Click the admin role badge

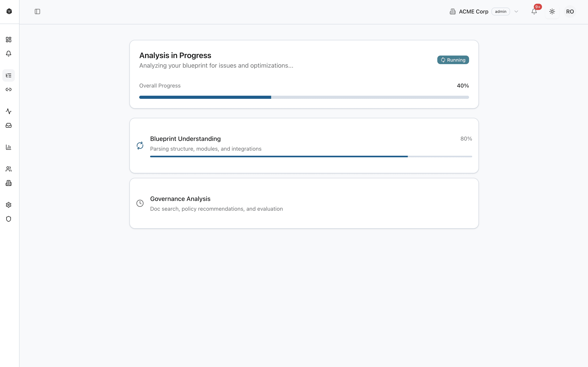click(x=501, y=11)
